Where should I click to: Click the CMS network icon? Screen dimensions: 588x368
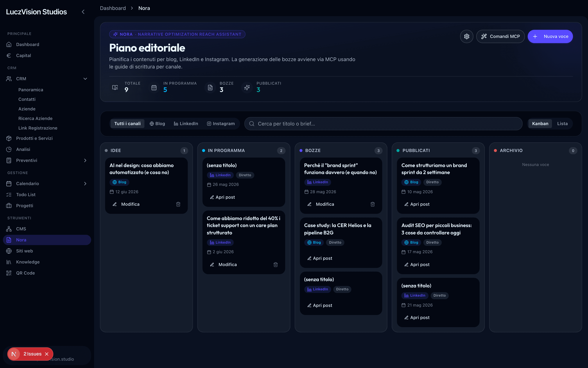(9, 229)
